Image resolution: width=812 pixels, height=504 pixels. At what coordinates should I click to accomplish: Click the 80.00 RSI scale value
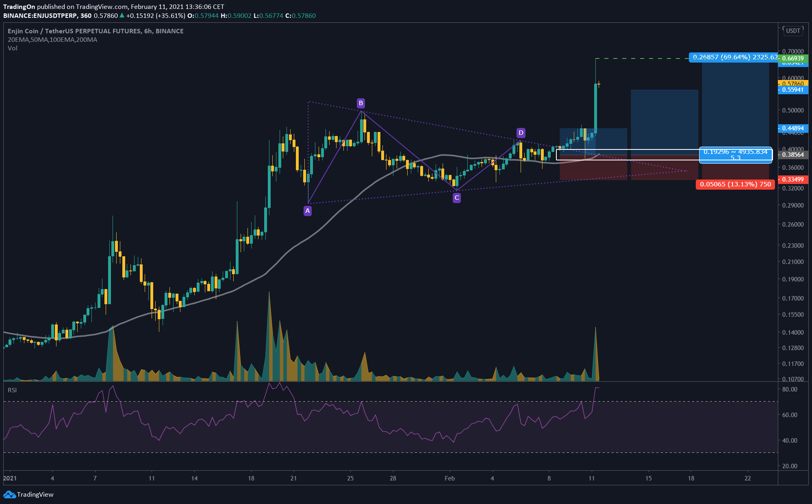(x=790, y=389)
